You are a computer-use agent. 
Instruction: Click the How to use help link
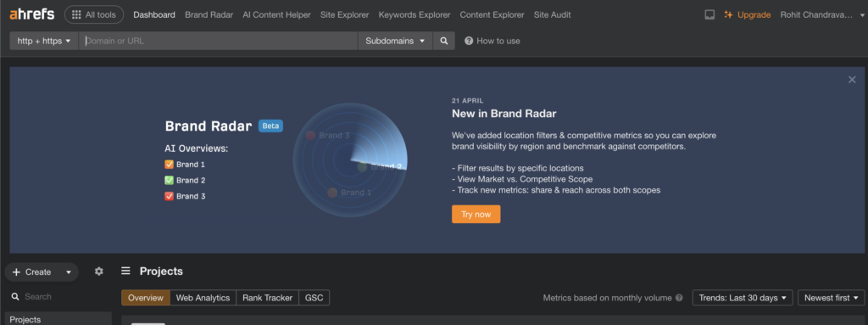[492, 41]
